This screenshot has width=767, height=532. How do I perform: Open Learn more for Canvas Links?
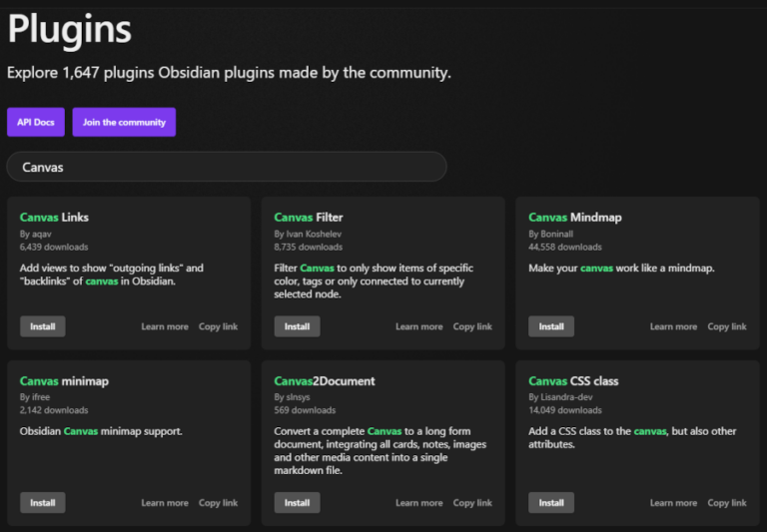coord(165,326)
